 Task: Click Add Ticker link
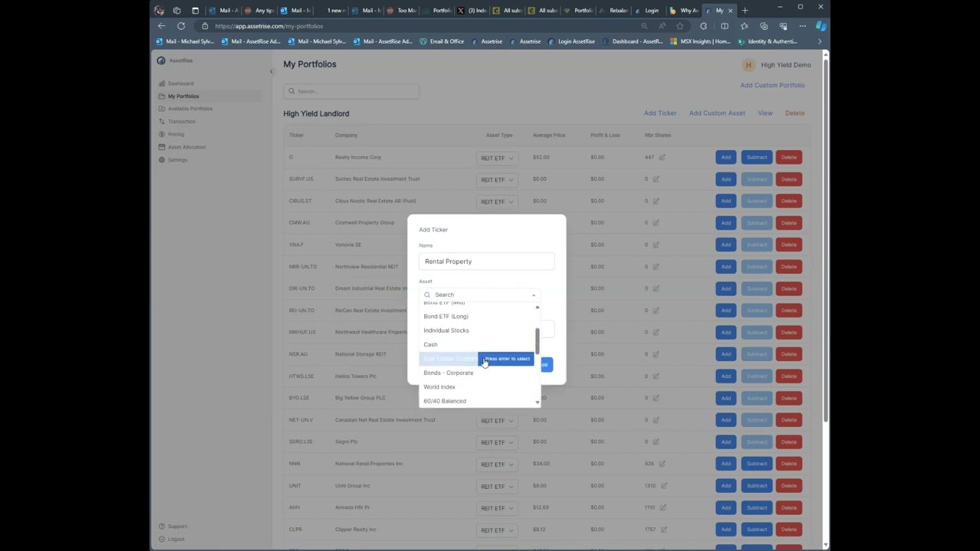[660, 113]
